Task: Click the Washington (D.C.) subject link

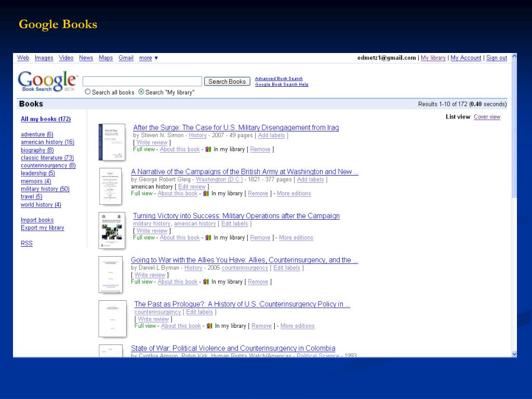Action: point(219,179)
